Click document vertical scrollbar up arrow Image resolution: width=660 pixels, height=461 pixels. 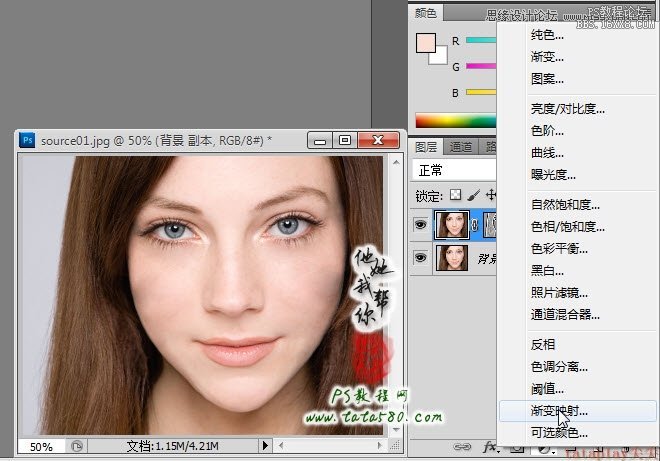(x=396, y=162)
